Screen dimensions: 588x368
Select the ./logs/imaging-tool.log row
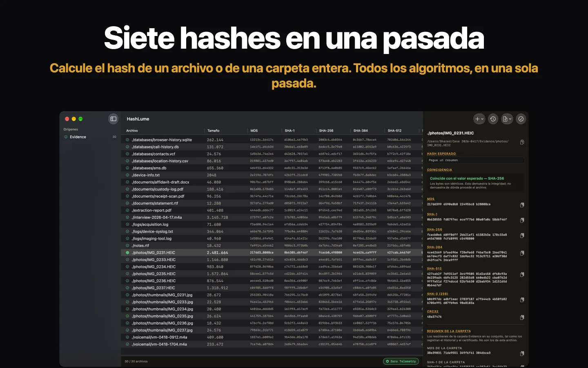(x=272, y=239)
